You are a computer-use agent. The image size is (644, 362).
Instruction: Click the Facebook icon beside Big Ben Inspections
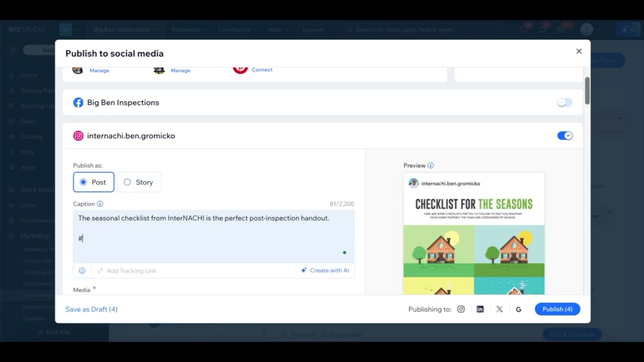(78, 103)
